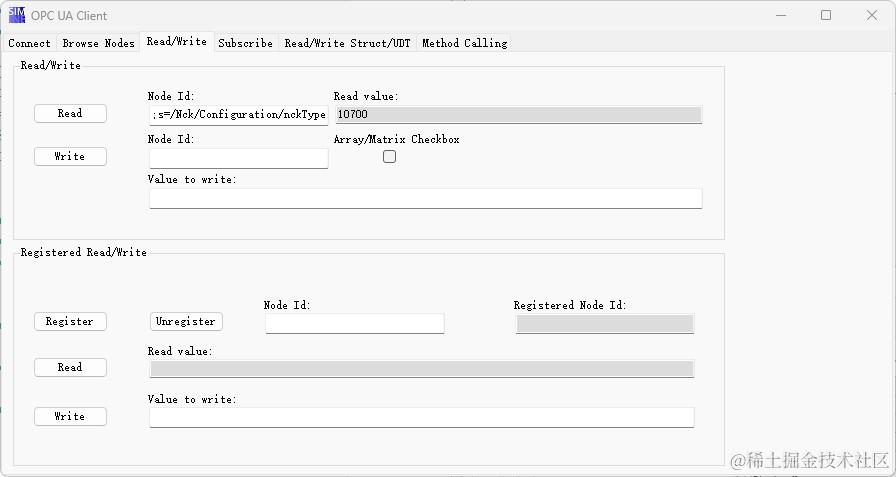Click the OPC UA Client app icon
Screen dimensions: 896x477
pos(16,15)
